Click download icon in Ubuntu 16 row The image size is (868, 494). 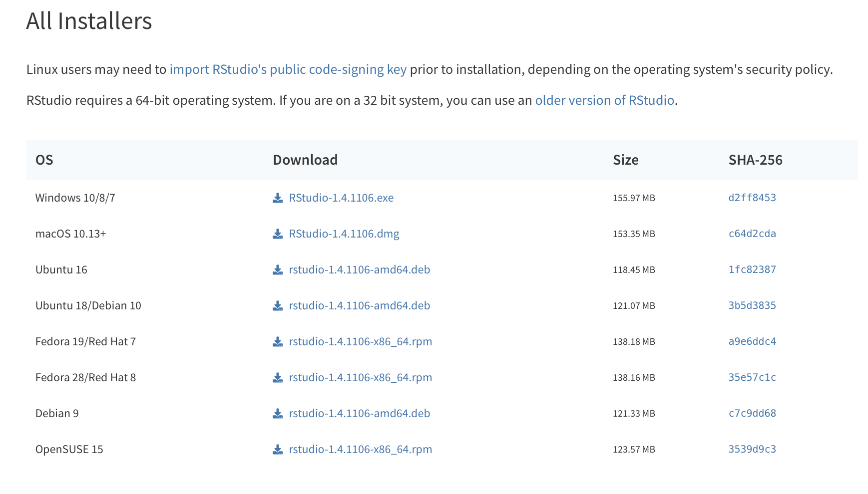[x=278, y=270]
